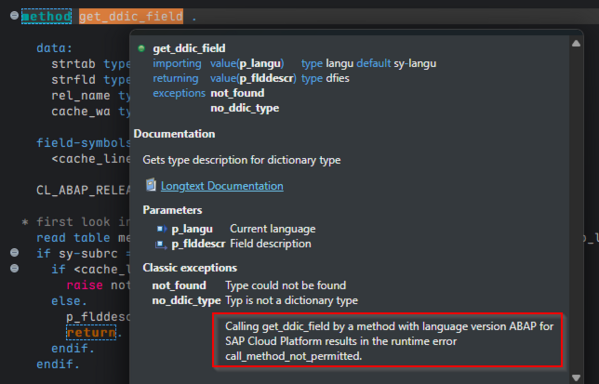Viewport: 599px width, 384px height.
Task: Click the 'else.' keyword in code
Action: (x=69, y=301)
